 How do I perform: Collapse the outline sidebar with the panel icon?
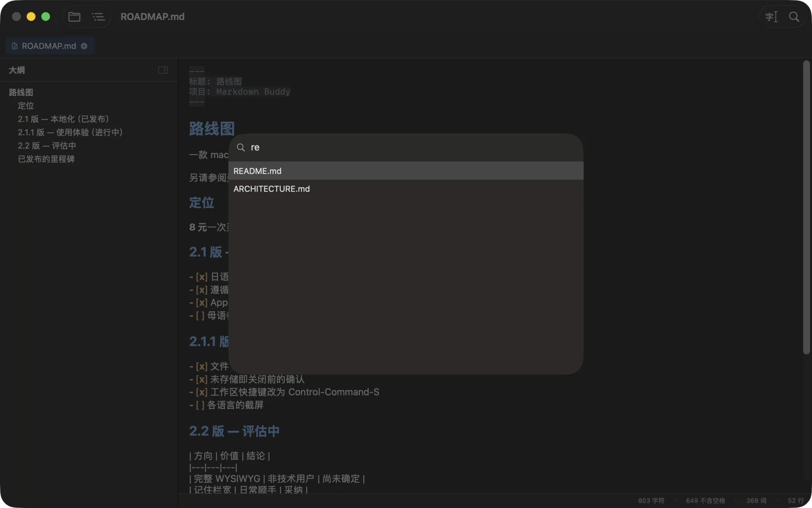pyautogui.click(x=163, y=70)
